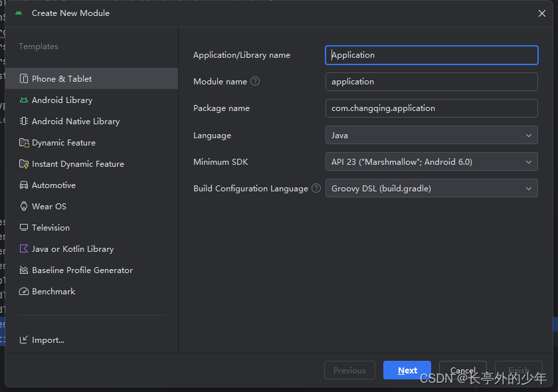The height and width of the screenshot is (392, 558).
Task: Pick the Instant Dynamic Feature template
Action: pos(92,164)
